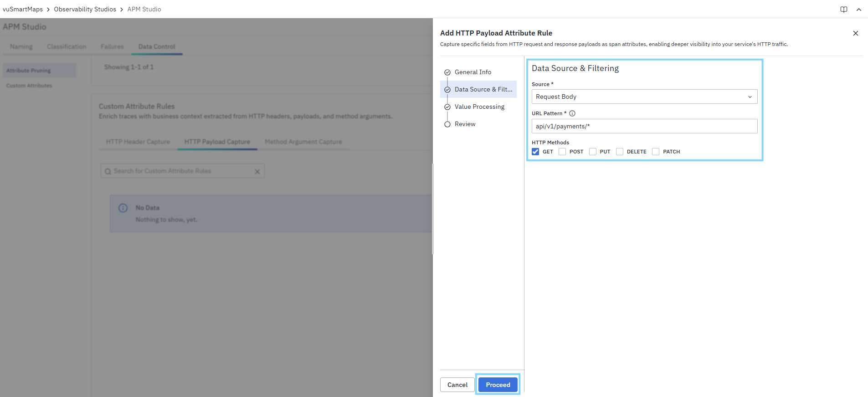The image size is (868, 397).
Task: Uncheck the GET method checkbox
Action: pyautogui.click(x=535, y=152)
